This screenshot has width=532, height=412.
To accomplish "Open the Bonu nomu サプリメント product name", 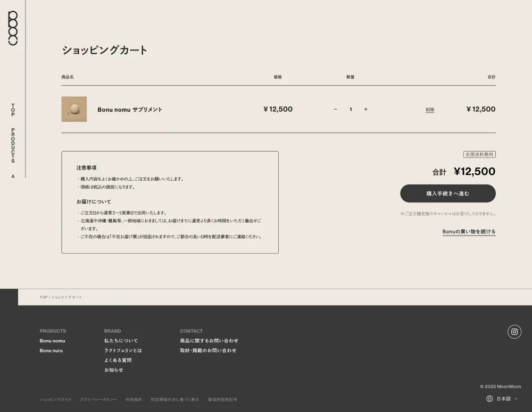I will [x=130, y=110].
